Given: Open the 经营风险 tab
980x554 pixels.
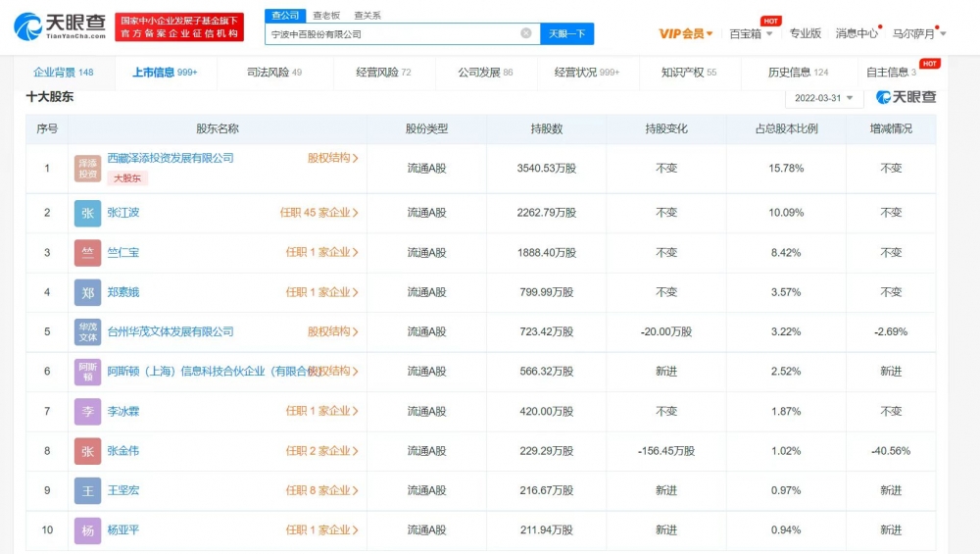Looking at the screenshot, I should (383, 73).
